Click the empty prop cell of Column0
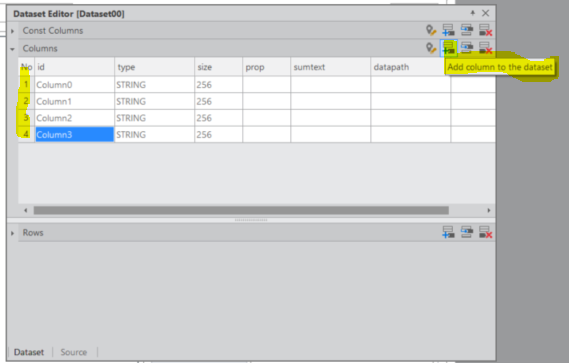This screenshot has height=363, width=569. 266,85
